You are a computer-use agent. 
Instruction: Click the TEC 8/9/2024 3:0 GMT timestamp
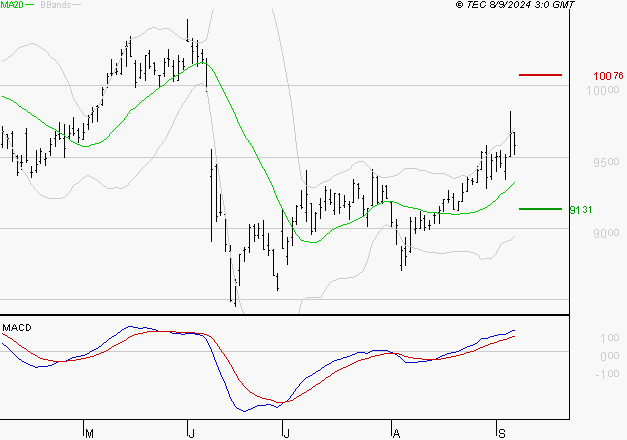point(515,5)
